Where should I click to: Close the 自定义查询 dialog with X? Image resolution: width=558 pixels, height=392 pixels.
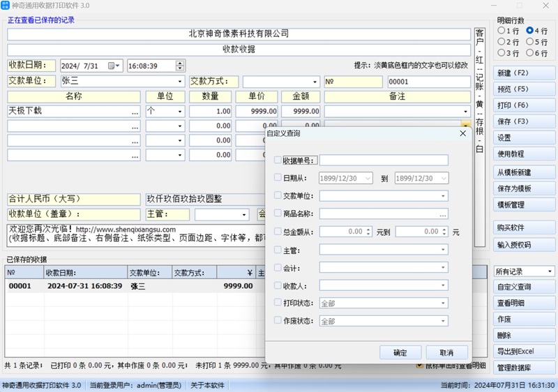[462, 133]
